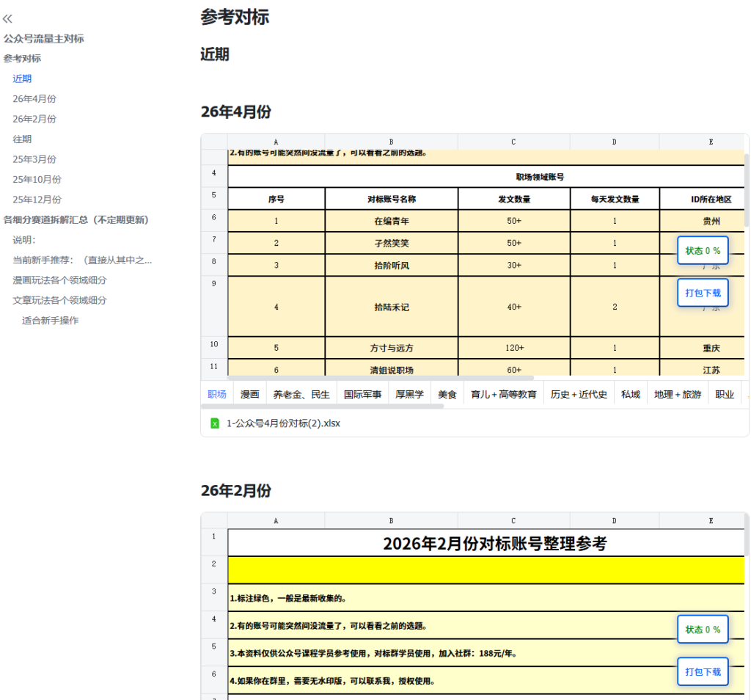Screen dimensions: 751x700
Task: Select column C header in April sheet
Action: [x=513, y=142]
